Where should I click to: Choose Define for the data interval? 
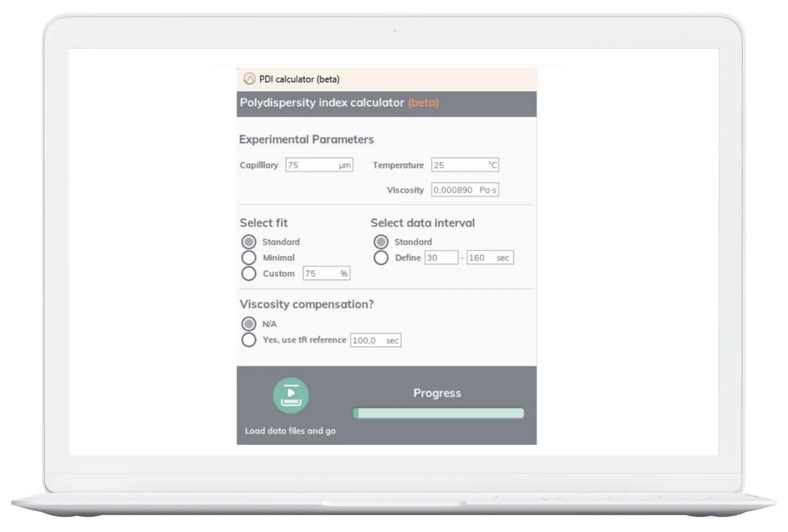[382, 257]
